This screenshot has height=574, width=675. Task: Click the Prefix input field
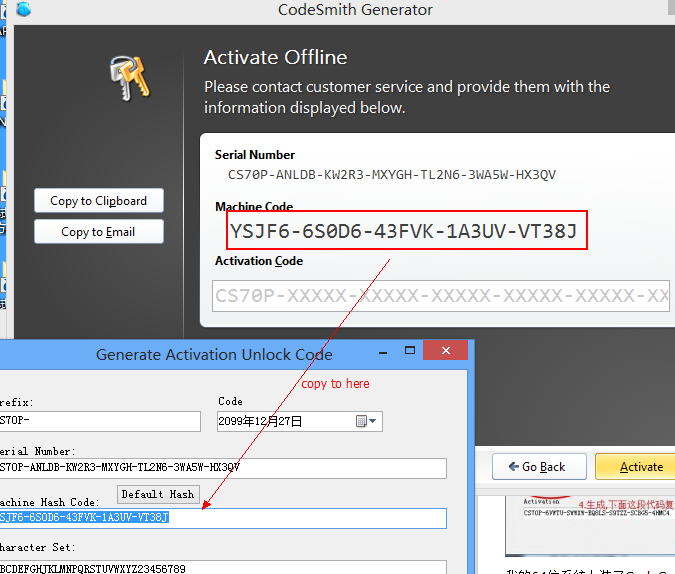coord(100,421)
